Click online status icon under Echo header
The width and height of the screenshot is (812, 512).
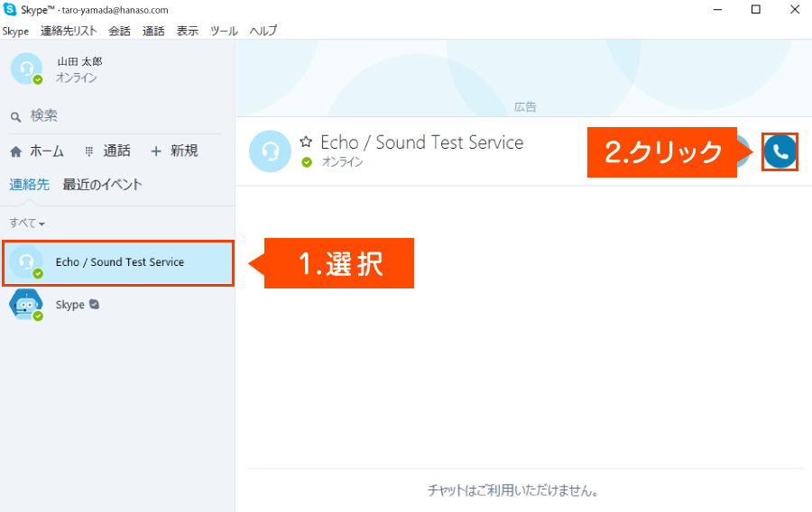pyautogui.click(x=307, y=162)
